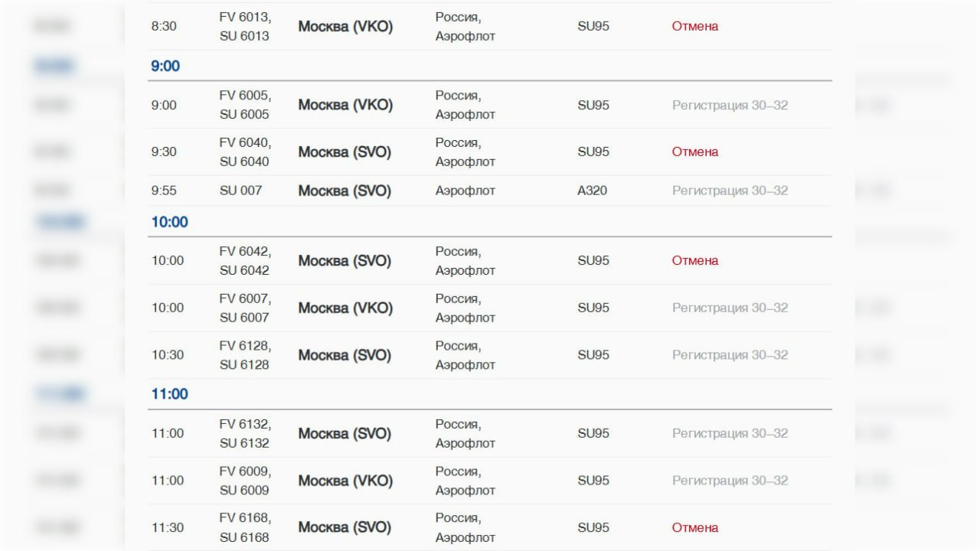Click the Отмена status of the 11:30 flight

point(694,528)
